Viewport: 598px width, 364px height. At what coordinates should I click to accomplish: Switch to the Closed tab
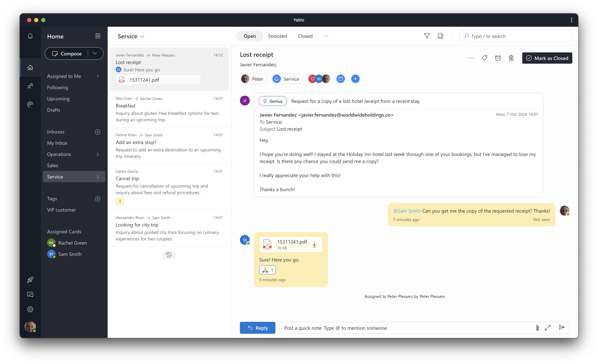(x=305, y=36)
